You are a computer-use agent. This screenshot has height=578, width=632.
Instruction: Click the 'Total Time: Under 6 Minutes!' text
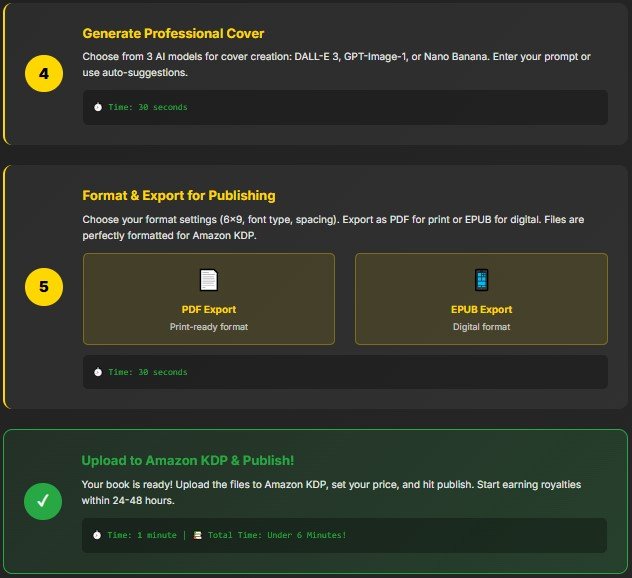277,535
